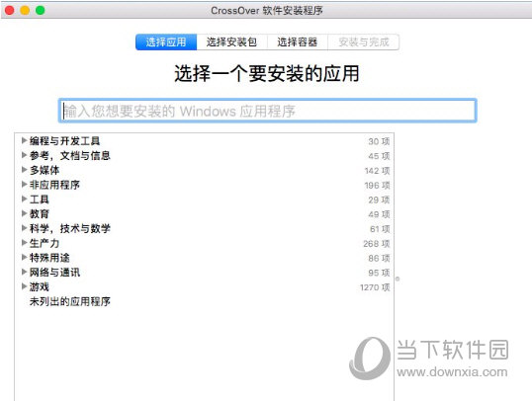The image size is (532, 401).
Task: Select the 网络与通讯 row label
Action: coord(54,272)
